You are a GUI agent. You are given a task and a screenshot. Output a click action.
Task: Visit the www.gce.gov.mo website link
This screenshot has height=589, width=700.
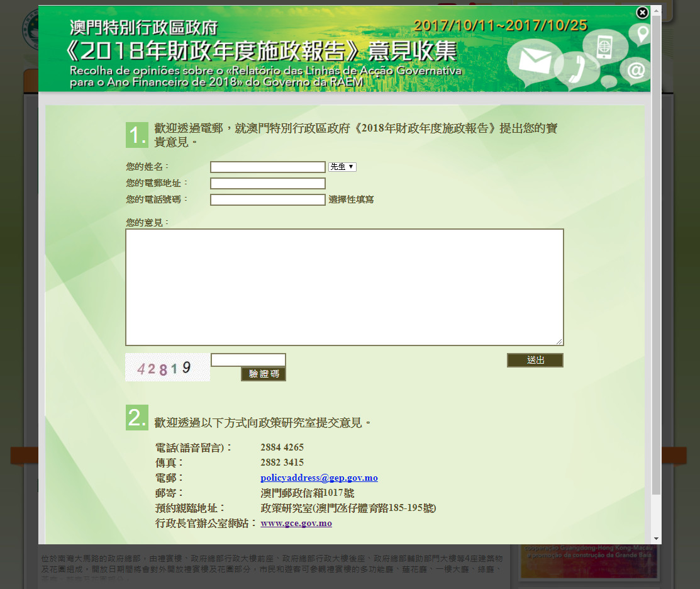(296, 524)
